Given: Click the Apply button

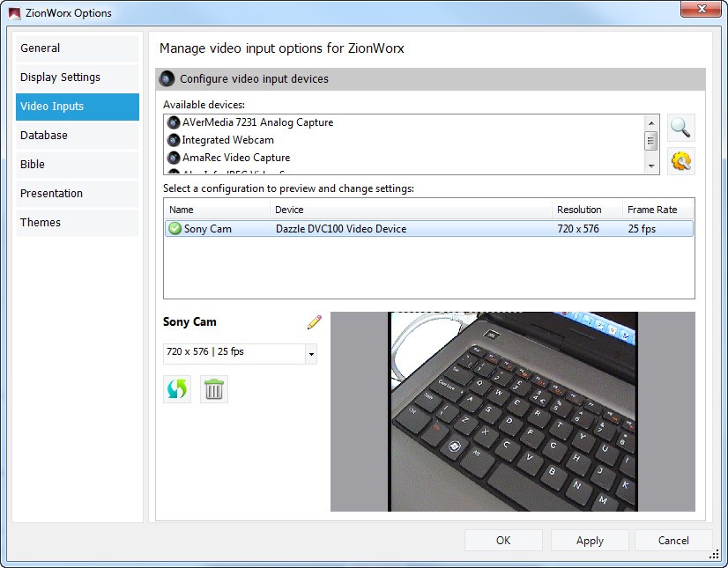Looking at the screenshot, I should point(590,541).
